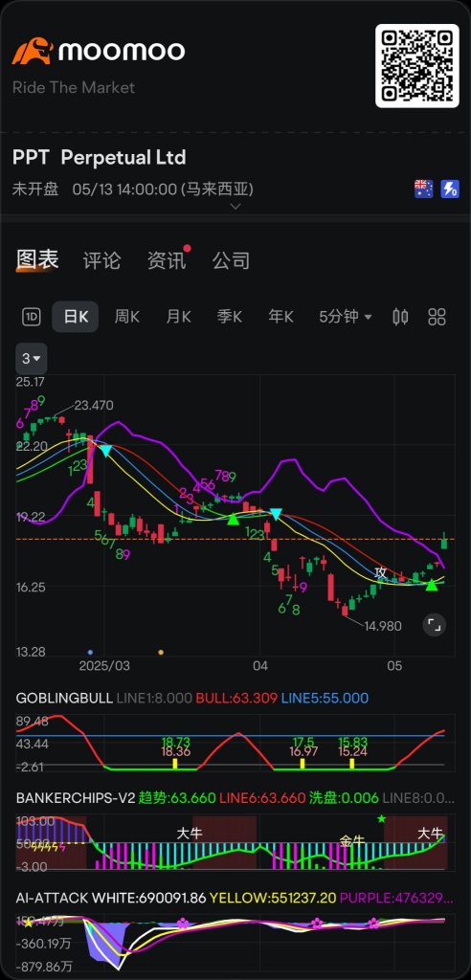Expand chart to fullscreen
Image resolution: width=471 pixels, height=980 pixels.
(434, 624)
